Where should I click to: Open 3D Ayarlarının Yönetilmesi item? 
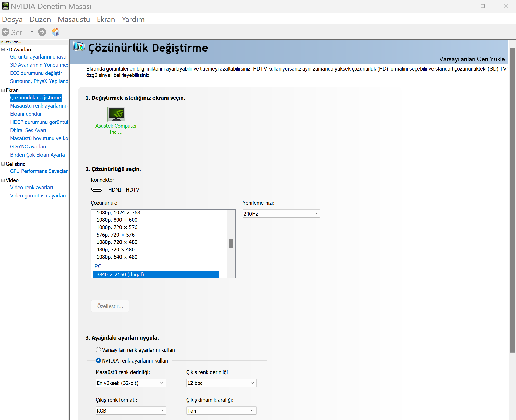[39, 65]
